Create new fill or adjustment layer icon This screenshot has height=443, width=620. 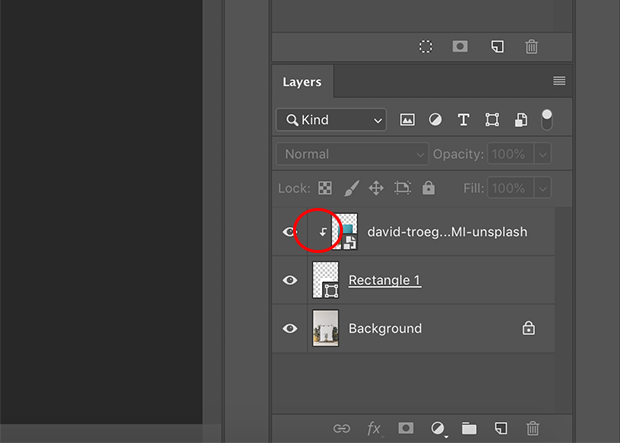[438, 429]
